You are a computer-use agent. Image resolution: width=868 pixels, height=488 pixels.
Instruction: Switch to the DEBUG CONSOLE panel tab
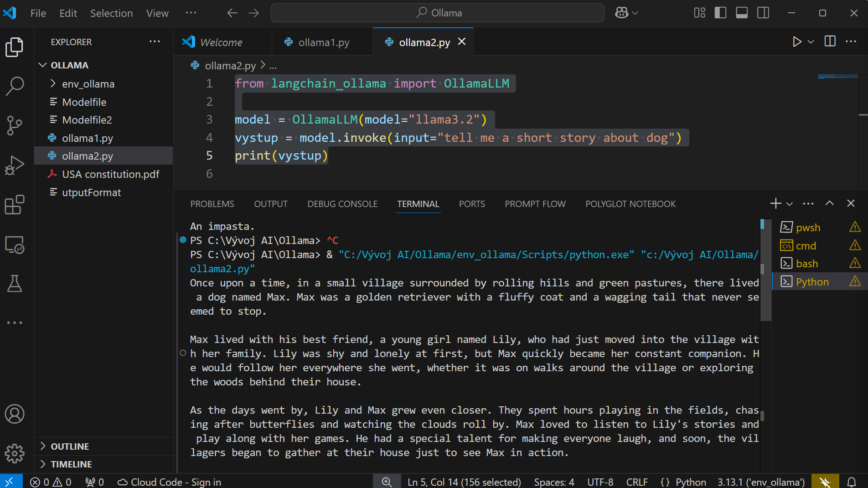342,204
